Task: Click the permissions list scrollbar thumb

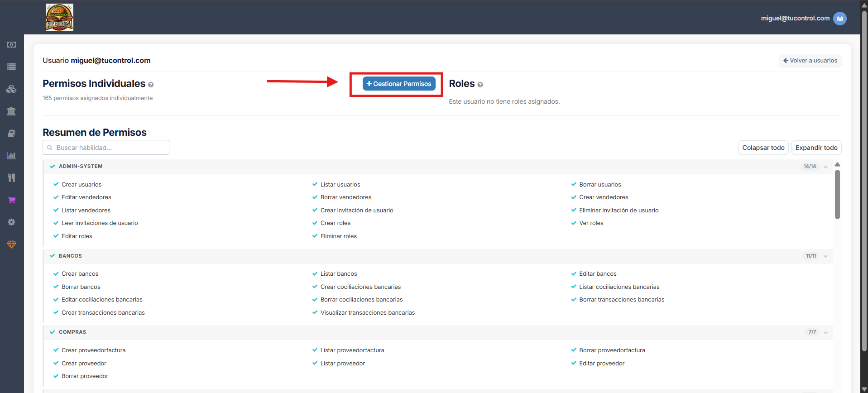Action: [x=837, y=195]
